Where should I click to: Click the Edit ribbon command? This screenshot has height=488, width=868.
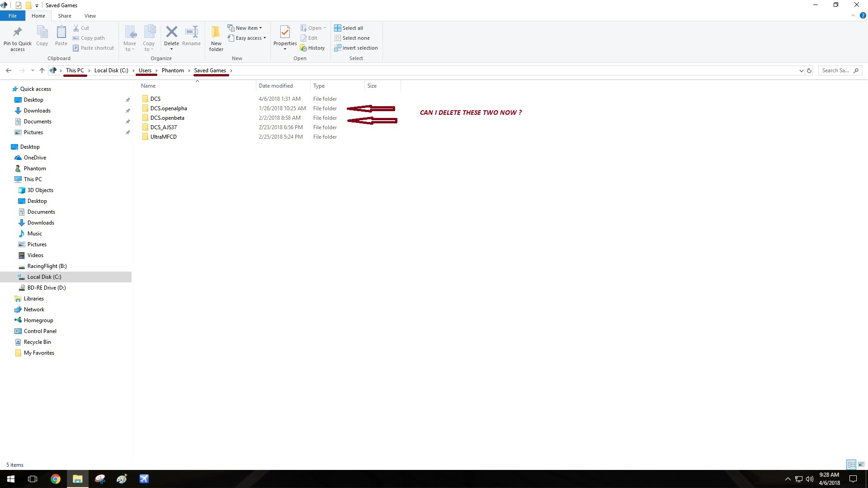click(x=309, y=38)
